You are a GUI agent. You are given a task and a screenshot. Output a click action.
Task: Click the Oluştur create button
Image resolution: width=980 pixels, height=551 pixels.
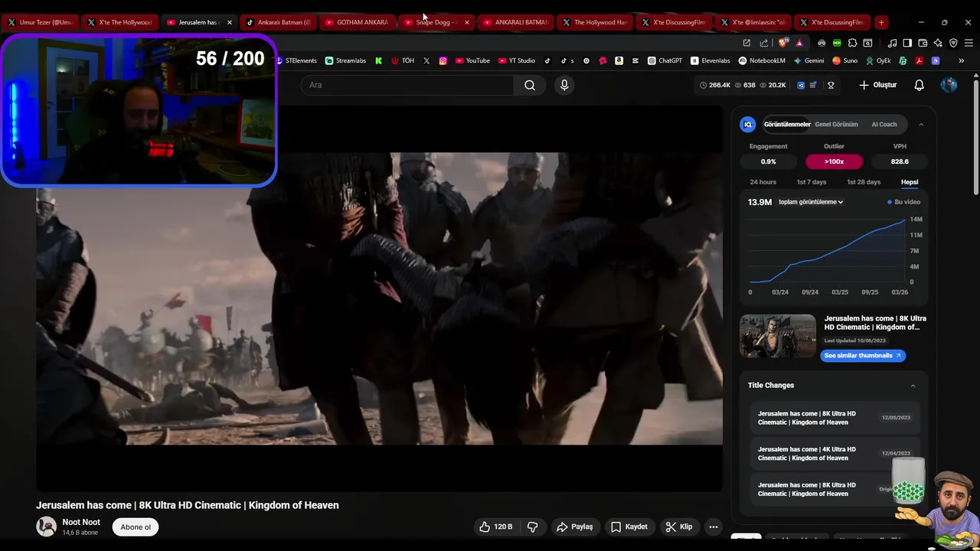click(877, 85)
